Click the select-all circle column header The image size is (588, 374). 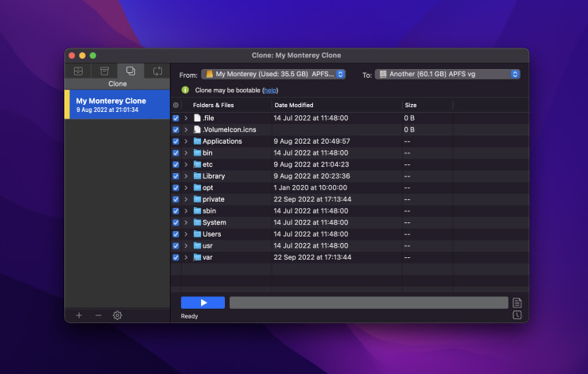point(176,106)
